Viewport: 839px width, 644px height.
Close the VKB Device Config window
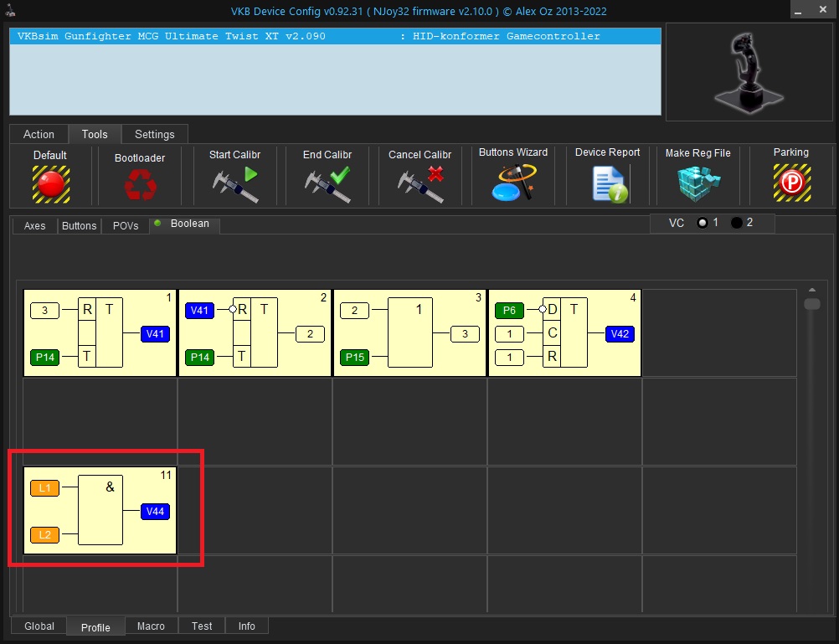click(x=823, y=10)
